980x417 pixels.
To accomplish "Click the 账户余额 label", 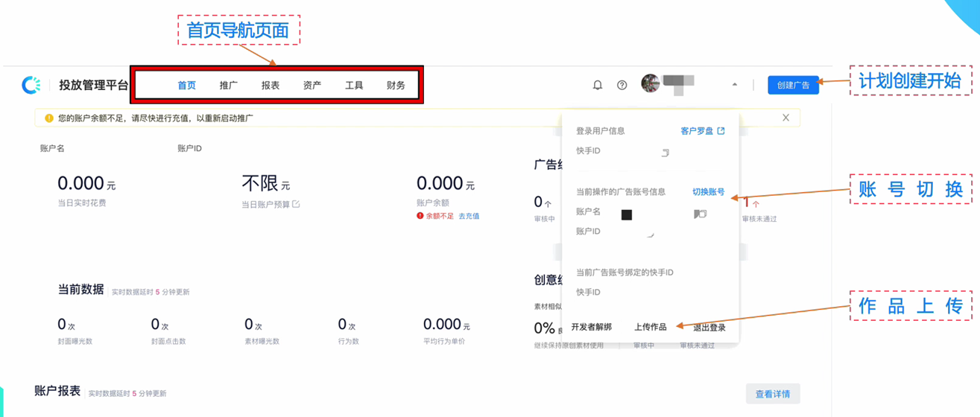I will (431, 203).
